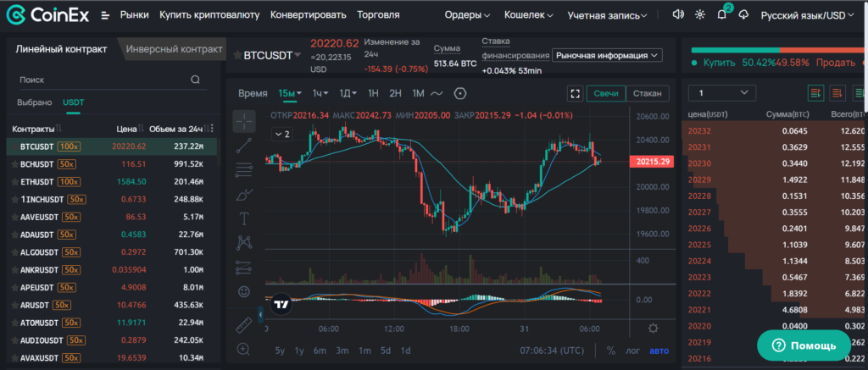Switch chart to Свечи view
The image size is (868, 370).
point(606,93)
